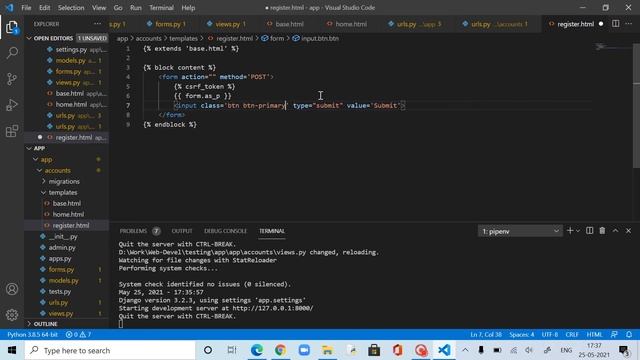Viewport: 640px width, 360px height.
Task: Click the Explorer more actions ellipsis
Action: (x=97, y=24)
